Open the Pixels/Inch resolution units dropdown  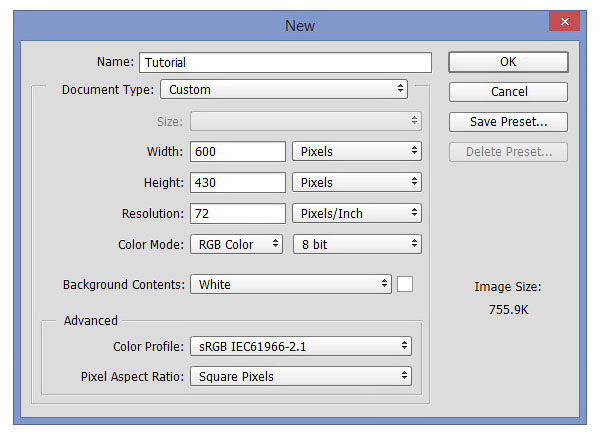point(357,213)
